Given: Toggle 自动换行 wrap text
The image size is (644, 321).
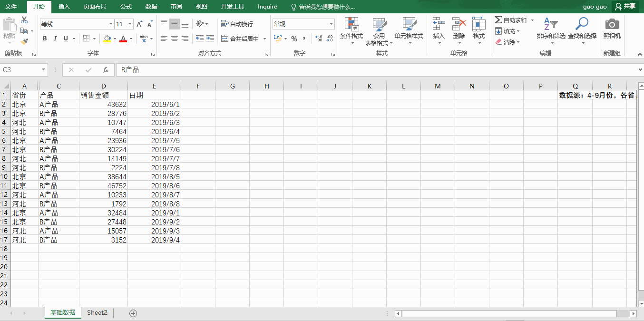Looking at the screenshot, I should [x=237, y=24].
